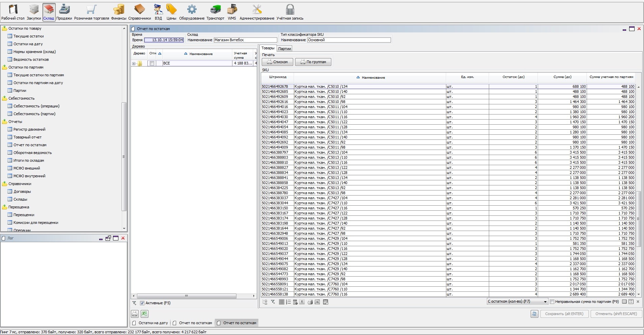Uncheck the Активные (F5) checkbox
644x335 pixels.
pyautogui.click(x=142, y=303)
